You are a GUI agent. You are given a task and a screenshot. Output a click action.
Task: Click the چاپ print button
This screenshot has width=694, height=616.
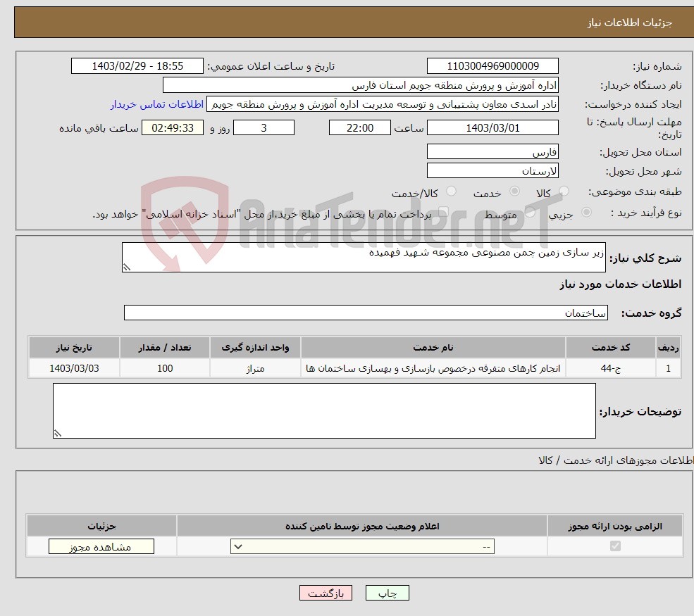pyautogui.click(x=388, y=593)
